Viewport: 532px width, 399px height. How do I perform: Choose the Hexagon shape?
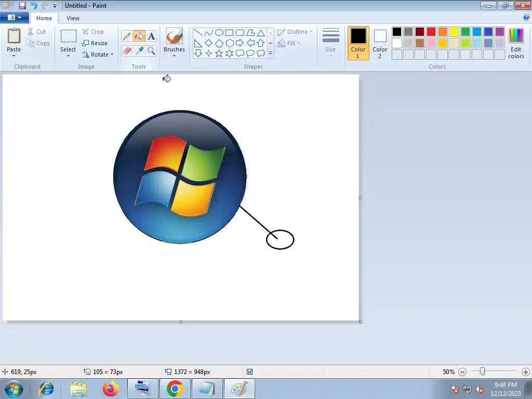pos(229,43)
